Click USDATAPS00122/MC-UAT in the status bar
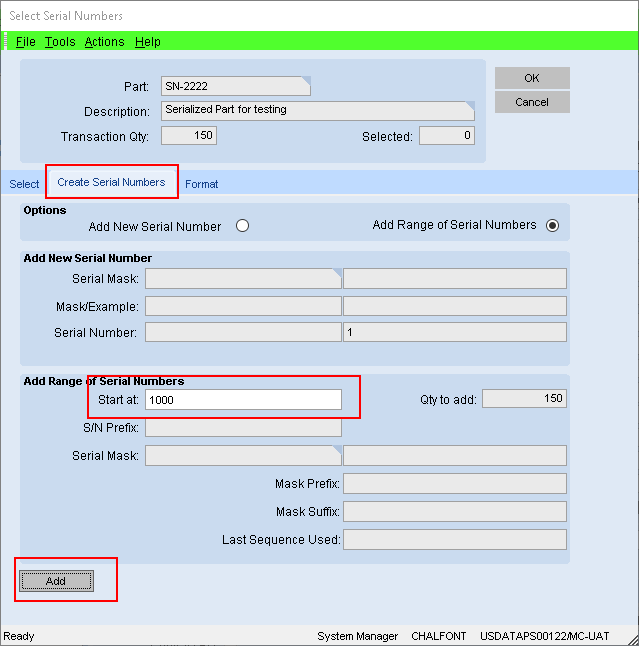Screen dimensions: 639x646 545,636
